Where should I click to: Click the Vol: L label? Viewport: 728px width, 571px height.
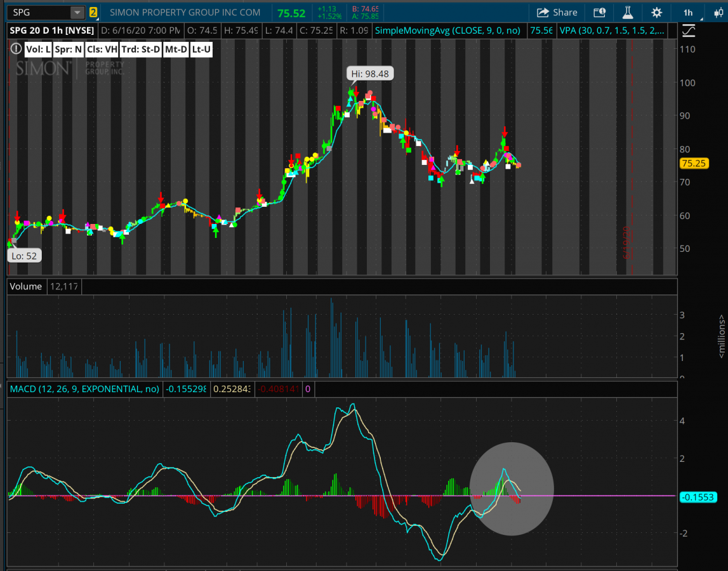38,49
